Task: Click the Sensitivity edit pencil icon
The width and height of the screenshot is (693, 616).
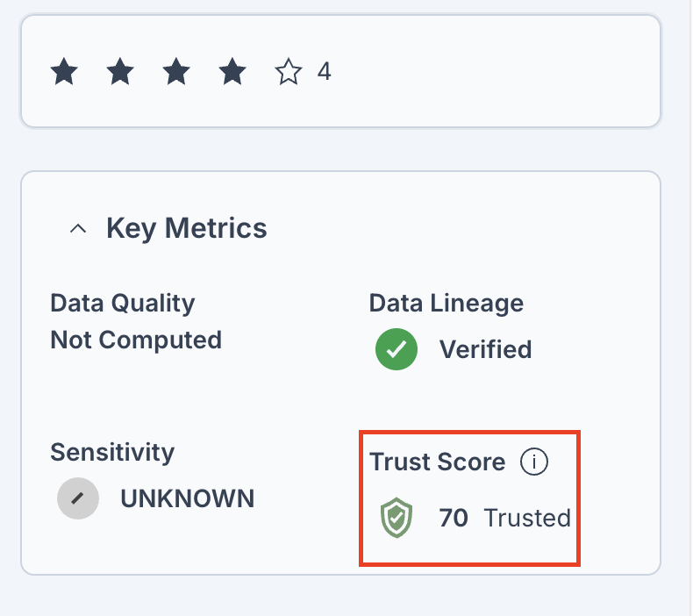Action: [78, 498]
